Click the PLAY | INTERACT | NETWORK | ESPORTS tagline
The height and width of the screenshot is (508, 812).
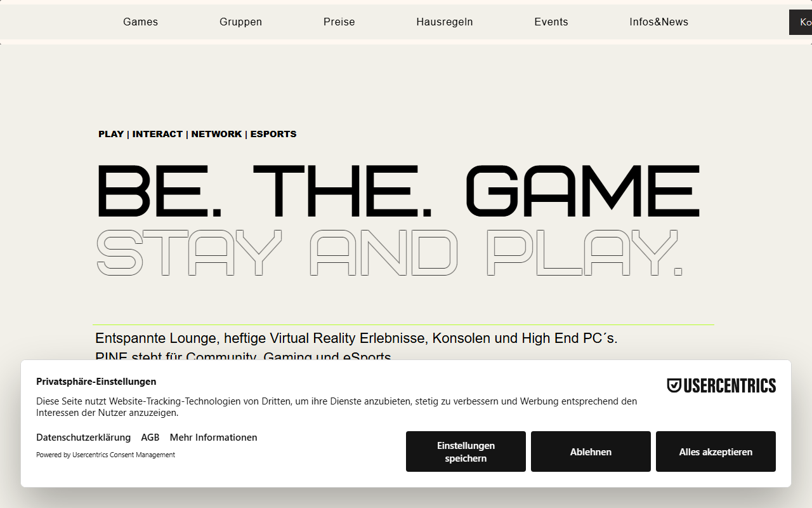click(x=197, y=134)
